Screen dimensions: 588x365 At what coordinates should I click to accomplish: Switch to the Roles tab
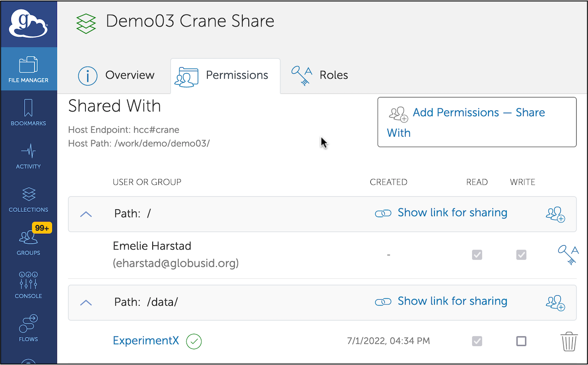point(319,75)
